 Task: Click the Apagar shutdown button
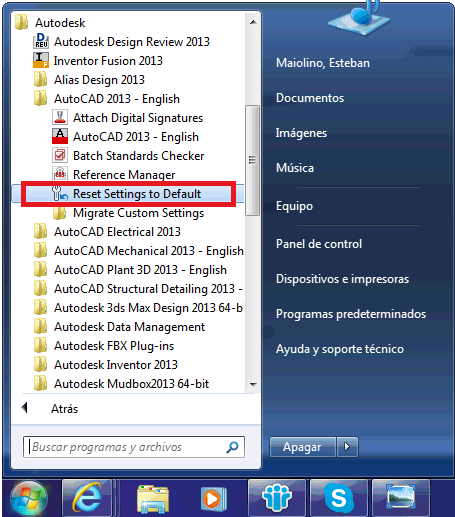tap(303, 447)
